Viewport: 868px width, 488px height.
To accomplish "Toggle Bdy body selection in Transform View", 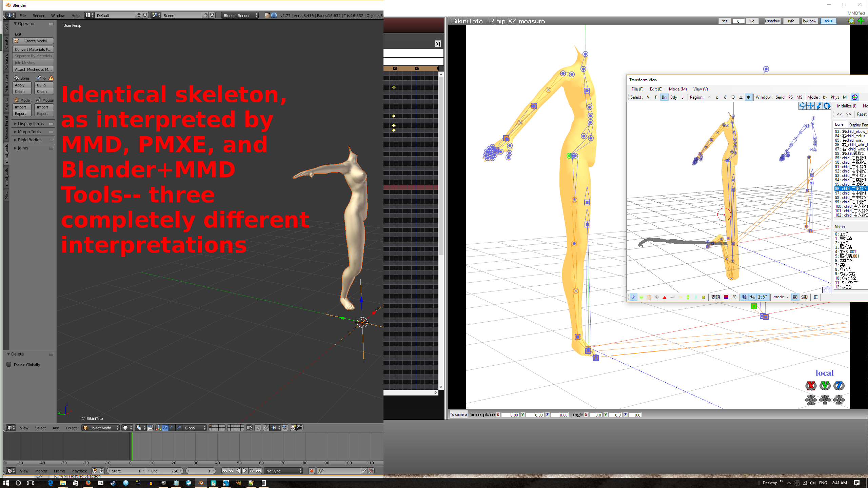I will pos(674,97).
